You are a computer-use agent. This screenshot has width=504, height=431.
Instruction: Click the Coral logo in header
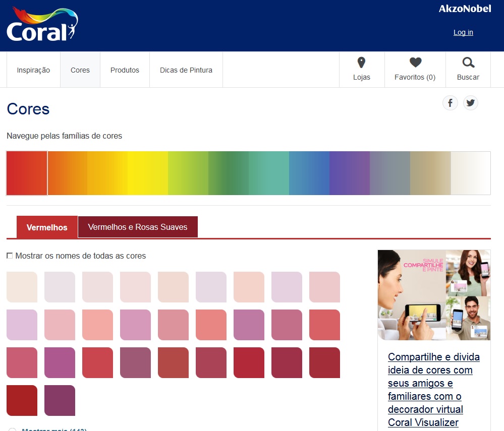[x=42, y=25]
